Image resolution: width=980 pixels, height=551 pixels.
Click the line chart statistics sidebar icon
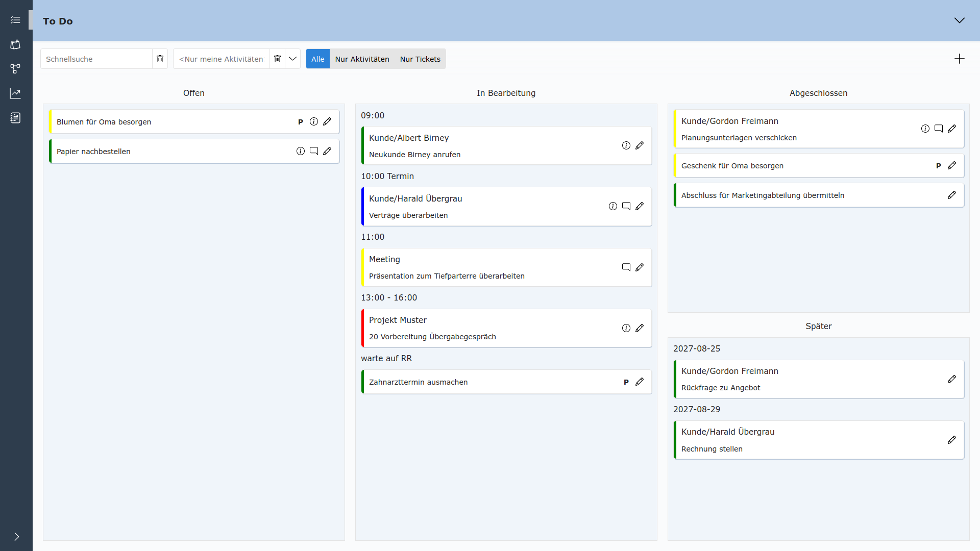15,93
